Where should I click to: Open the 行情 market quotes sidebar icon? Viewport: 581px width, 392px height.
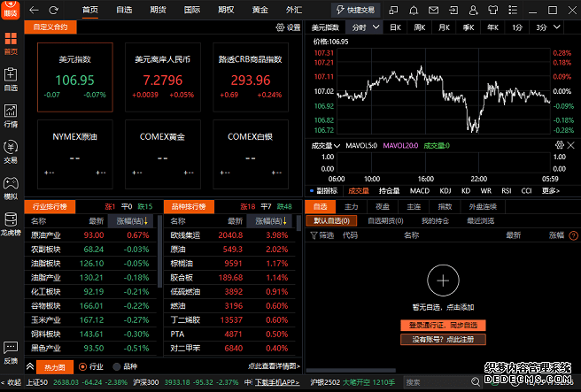tap(11, 115)
